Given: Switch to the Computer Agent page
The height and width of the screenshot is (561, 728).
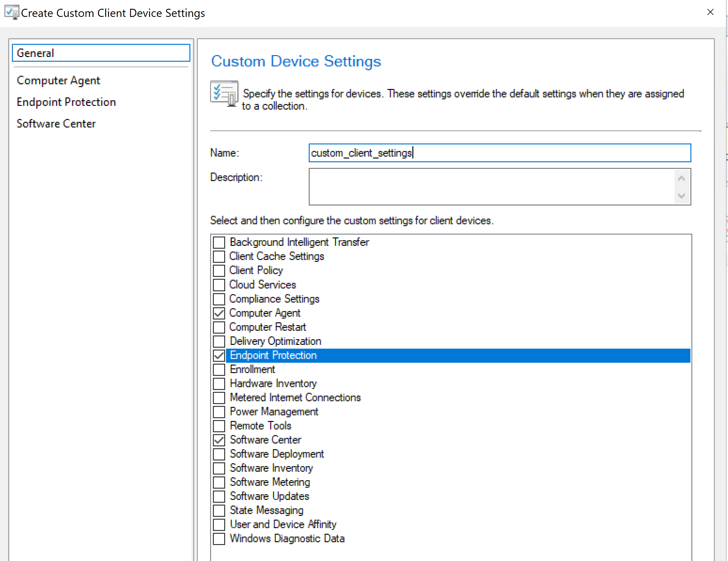Looking at the screenshot, I should coord(58,81).
